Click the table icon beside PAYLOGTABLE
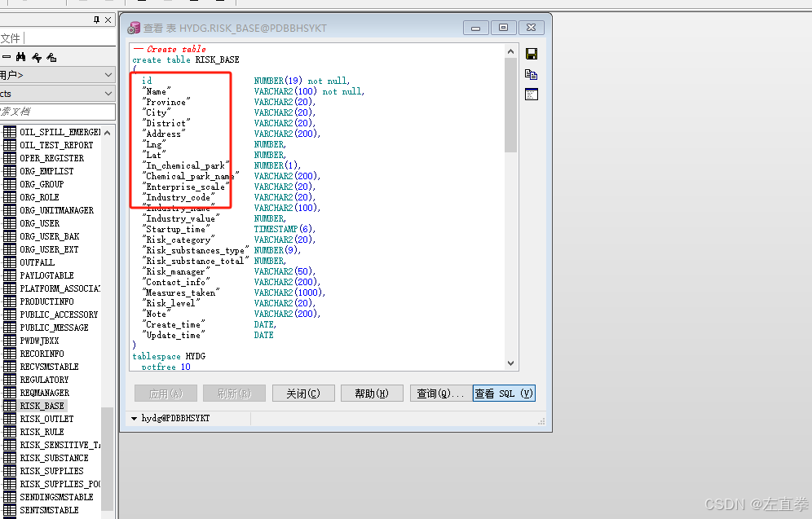Screen dimensions: 812x519 coord(10,275)
